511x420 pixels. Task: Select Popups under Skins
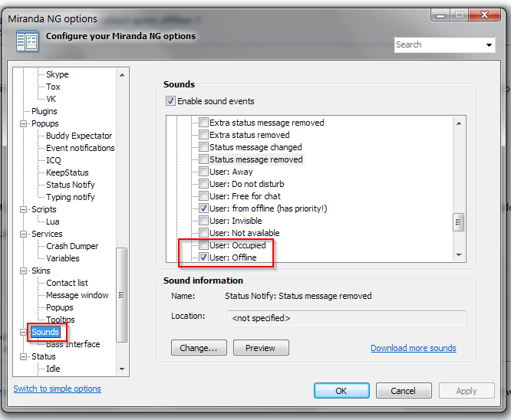(60, 307)
